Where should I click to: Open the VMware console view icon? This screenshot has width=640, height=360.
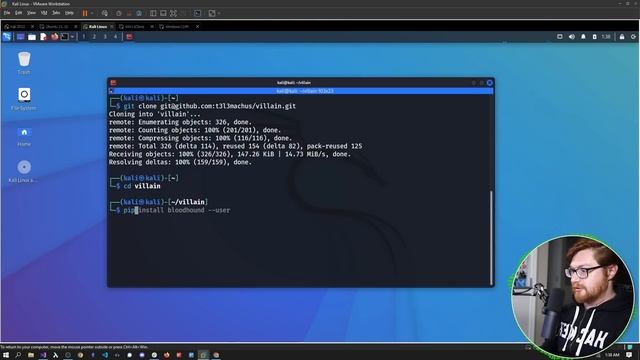tap(198, 13)
